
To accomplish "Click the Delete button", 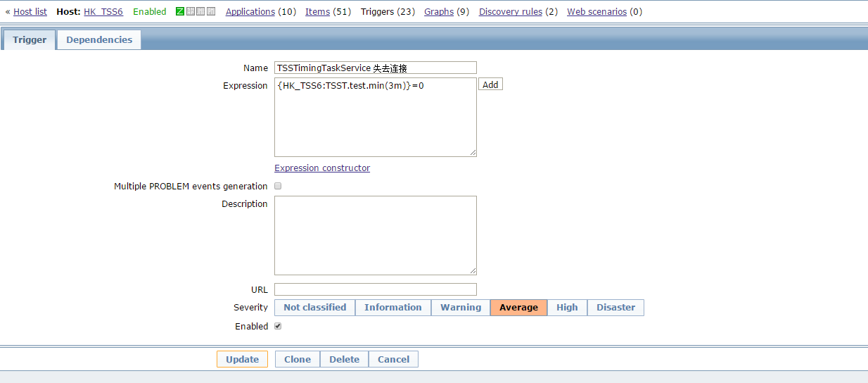I will pos(344,359).
